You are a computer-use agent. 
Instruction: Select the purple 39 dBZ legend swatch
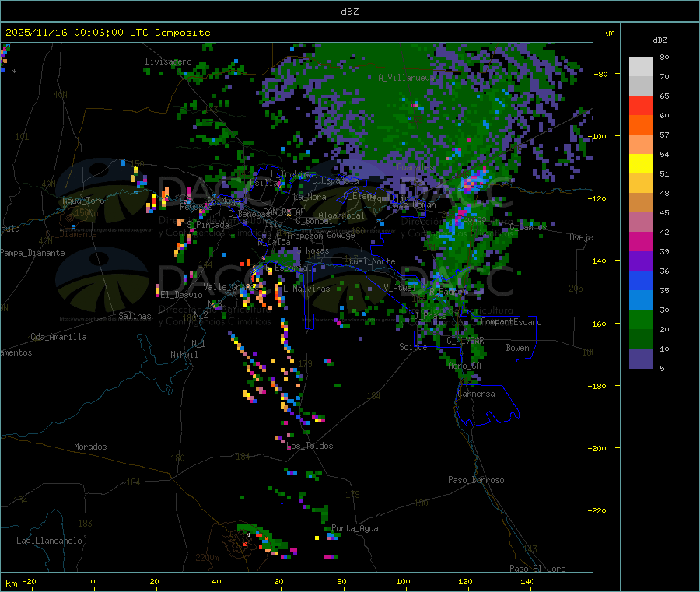coord(641,261)
